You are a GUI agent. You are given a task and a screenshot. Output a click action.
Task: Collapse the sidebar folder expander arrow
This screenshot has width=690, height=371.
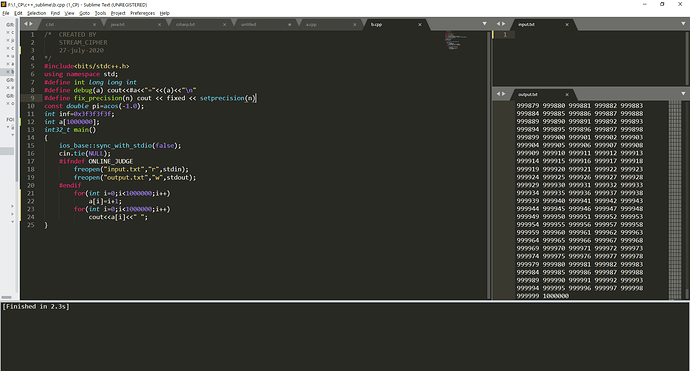click(7, 127)
